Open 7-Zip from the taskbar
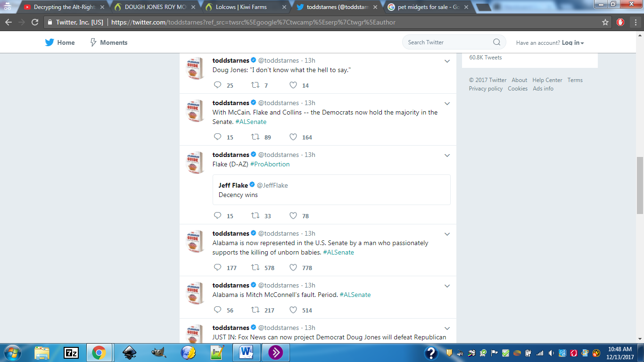Viewport: 644px width, 362px height. tap(71, 352)
